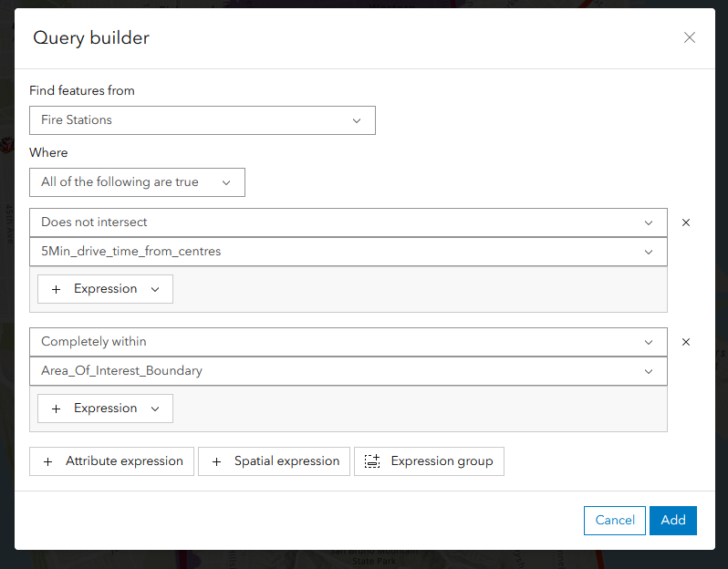This screenshot has width=728, height=569.
Task: Expand Expression chevron below 5Min_drive_time_from_centres
Action: [x=155, y=289]
